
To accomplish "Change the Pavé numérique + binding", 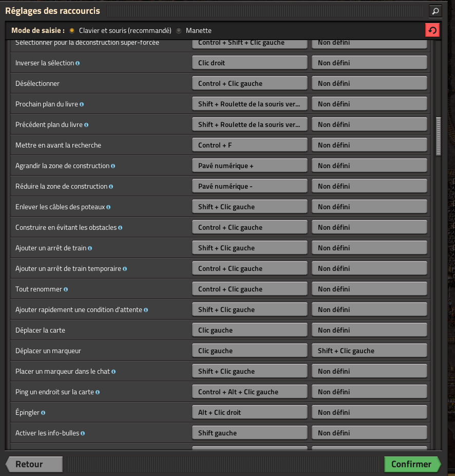I will pos(250,166).
